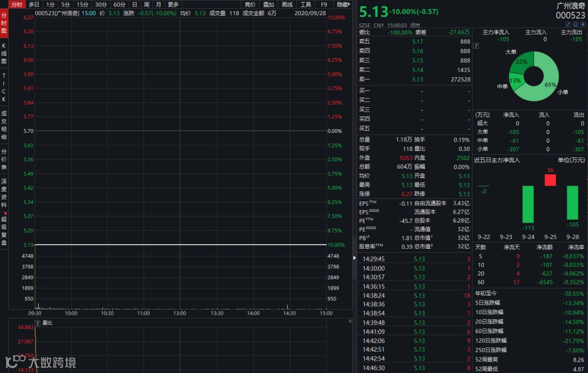Click the 外盘 9263 value
The width and height of the screenshot is (588, 373).
click(406, 158)
